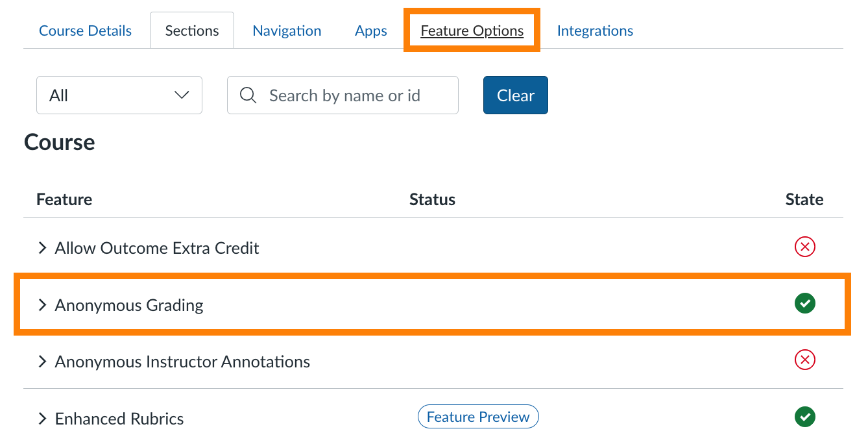868x444 pixels.
Task: Click the magnifier icon in search field
Action: click(248, 95)
